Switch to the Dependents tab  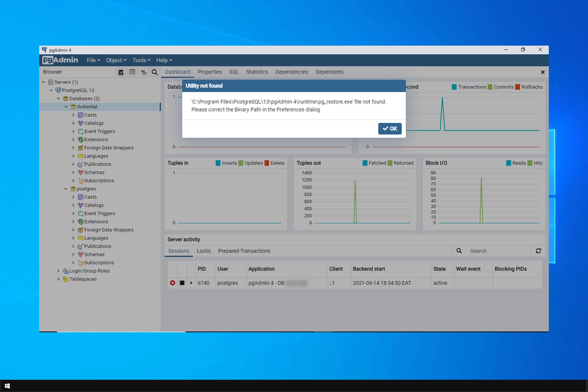330,72
